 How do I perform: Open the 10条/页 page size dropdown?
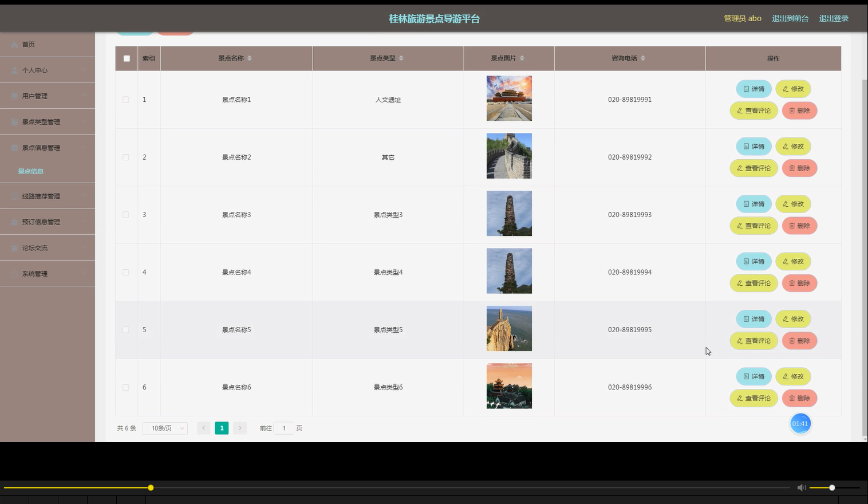[165, 428]
